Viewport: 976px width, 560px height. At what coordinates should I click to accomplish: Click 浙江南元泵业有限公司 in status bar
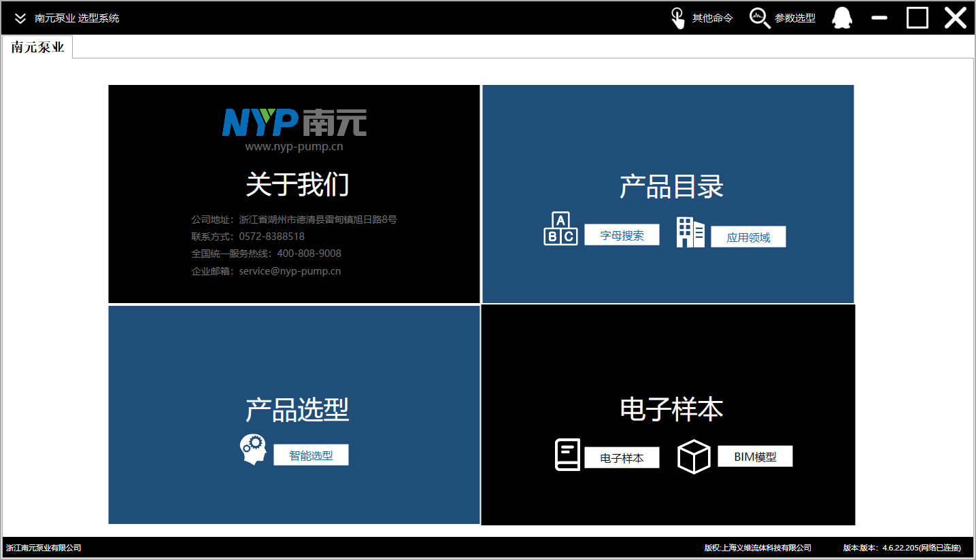(x=44, y=548)
